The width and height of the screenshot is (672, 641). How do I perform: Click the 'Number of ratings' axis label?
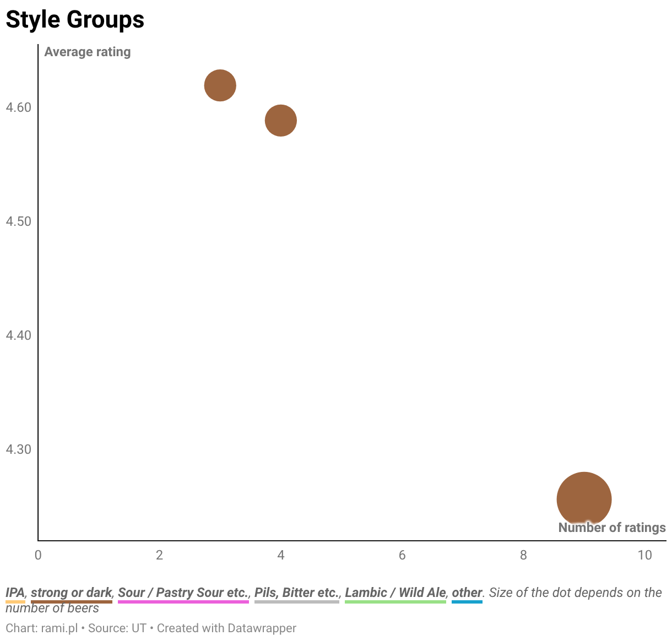[x=611, y=528]
